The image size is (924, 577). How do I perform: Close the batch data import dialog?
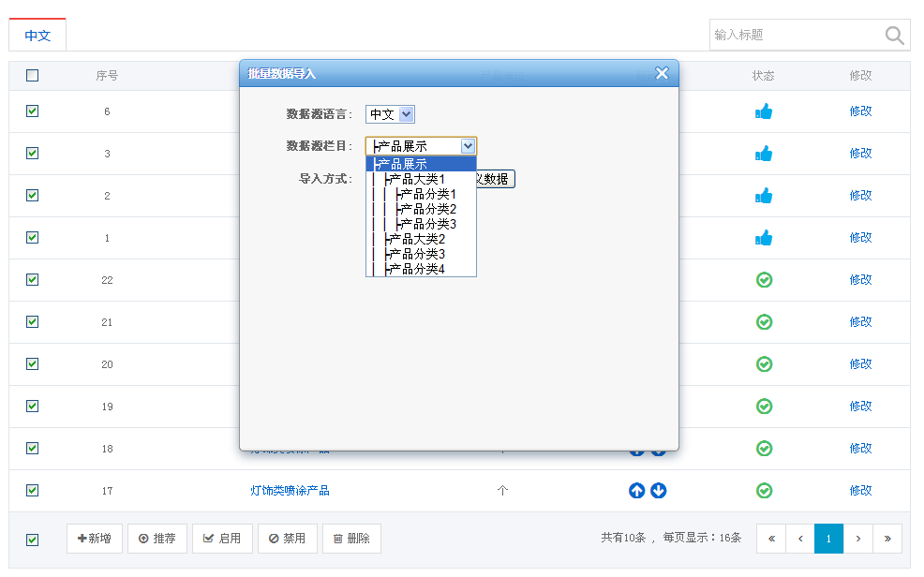(x=662, y=74)
